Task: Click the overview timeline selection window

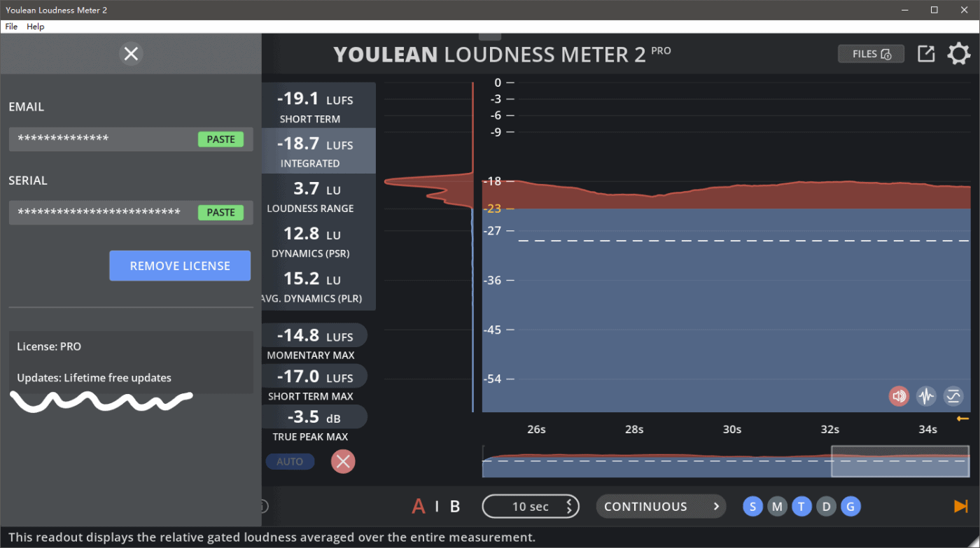Action: pos(900,461)
